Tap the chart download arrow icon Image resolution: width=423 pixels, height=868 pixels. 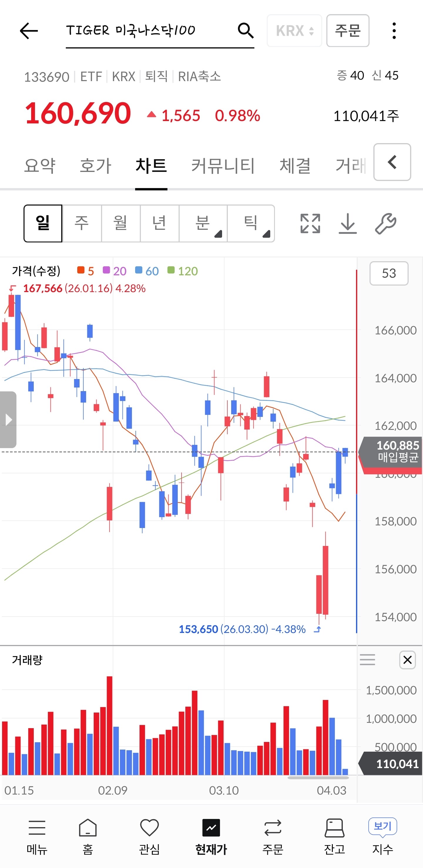348,223
